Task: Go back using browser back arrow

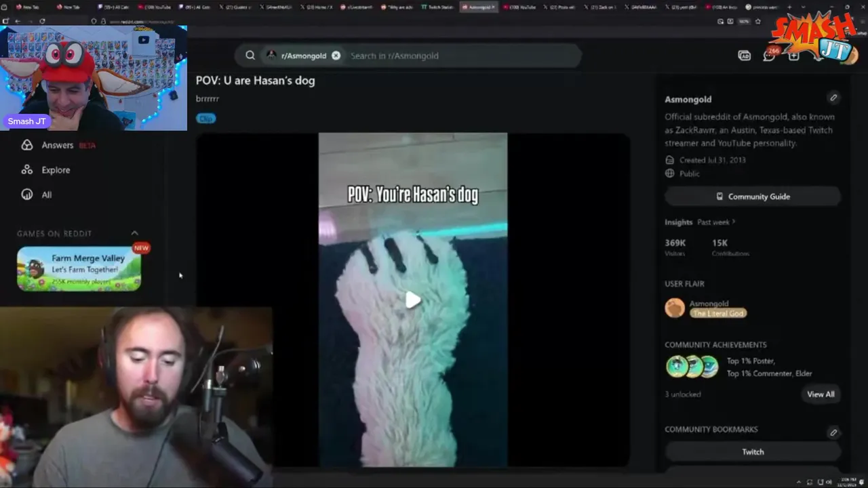Action: tap(18, 21)
